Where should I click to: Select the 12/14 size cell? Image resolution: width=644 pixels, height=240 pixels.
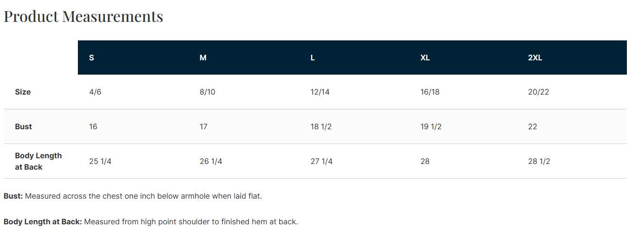(320, 92)
